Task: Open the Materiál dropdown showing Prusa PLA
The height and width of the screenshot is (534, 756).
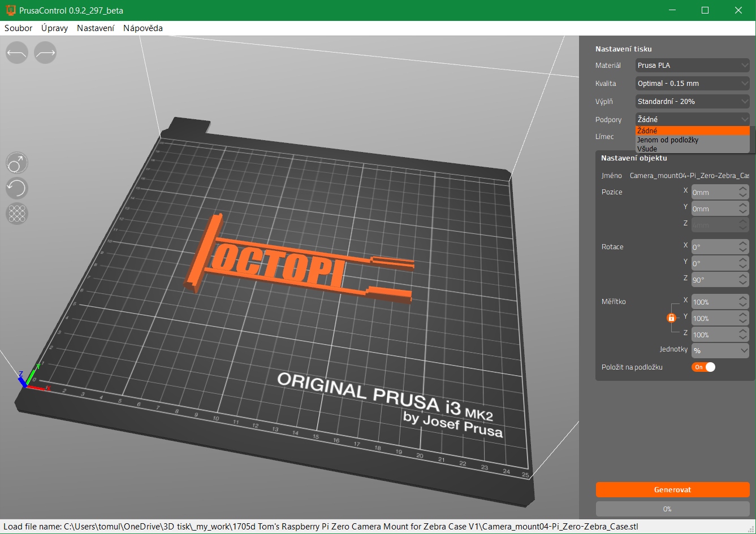Action: coord(693,66)
